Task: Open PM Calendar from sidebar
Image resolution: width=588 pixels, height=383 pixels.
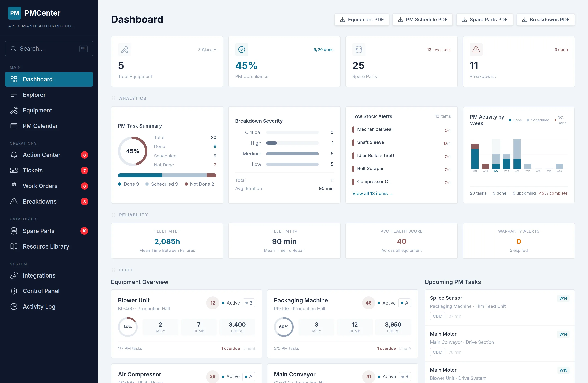Action: pos(40,126)
